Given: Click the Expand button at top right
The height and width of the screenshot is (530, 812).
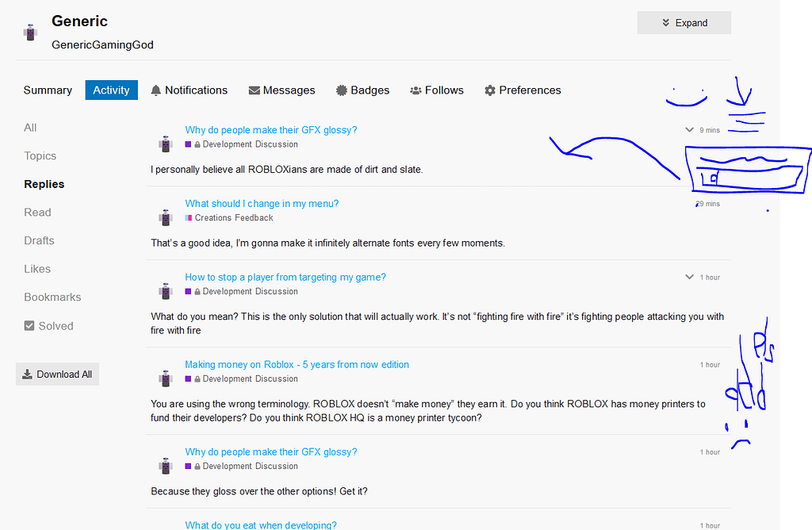Looking at the screenshot, I should click(684, 22).
